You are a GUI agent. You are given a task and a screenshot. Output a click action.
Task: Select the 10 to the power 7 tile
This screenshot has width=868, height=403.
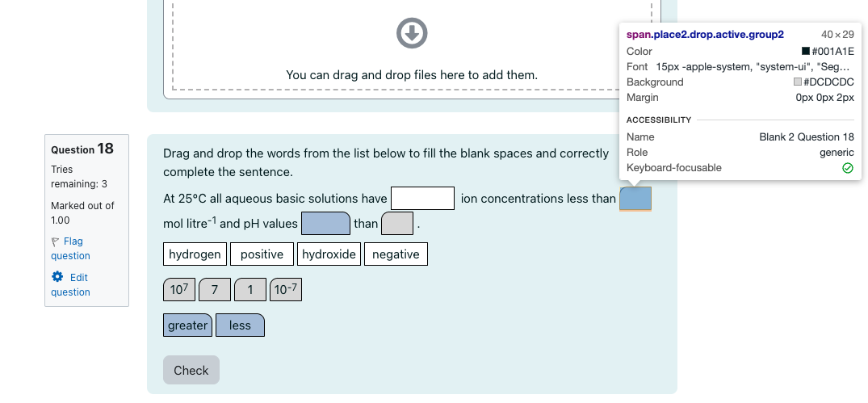(179, 289)
